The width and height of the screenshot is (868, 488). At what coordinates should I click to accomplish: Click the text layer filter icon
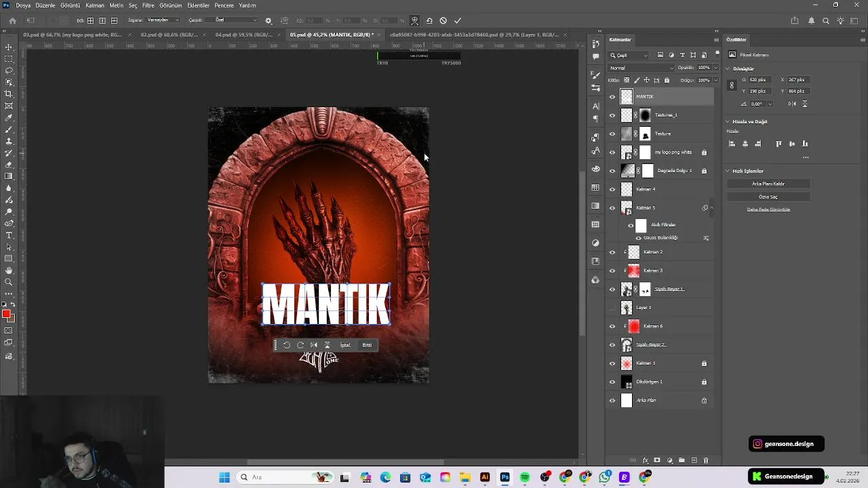point(682,55)
